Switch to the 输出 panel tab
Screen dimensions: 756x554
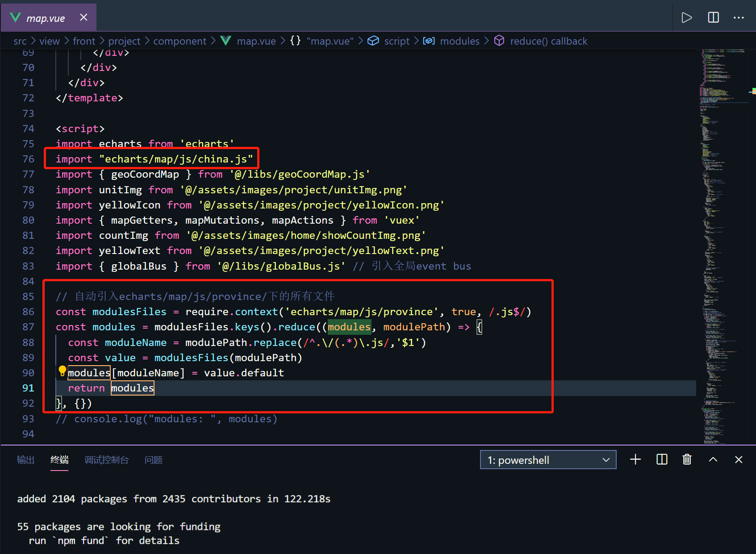(25, 460)
